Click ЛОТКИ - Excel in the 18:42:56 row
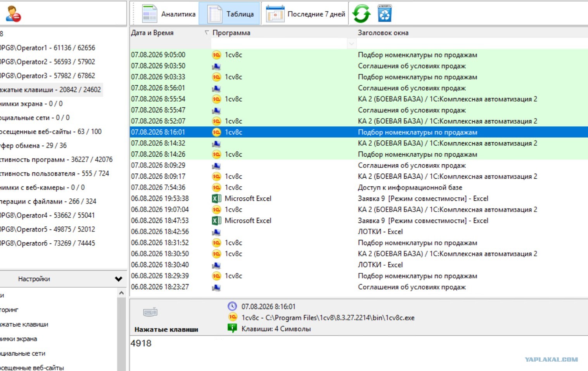 coord(380,231)
